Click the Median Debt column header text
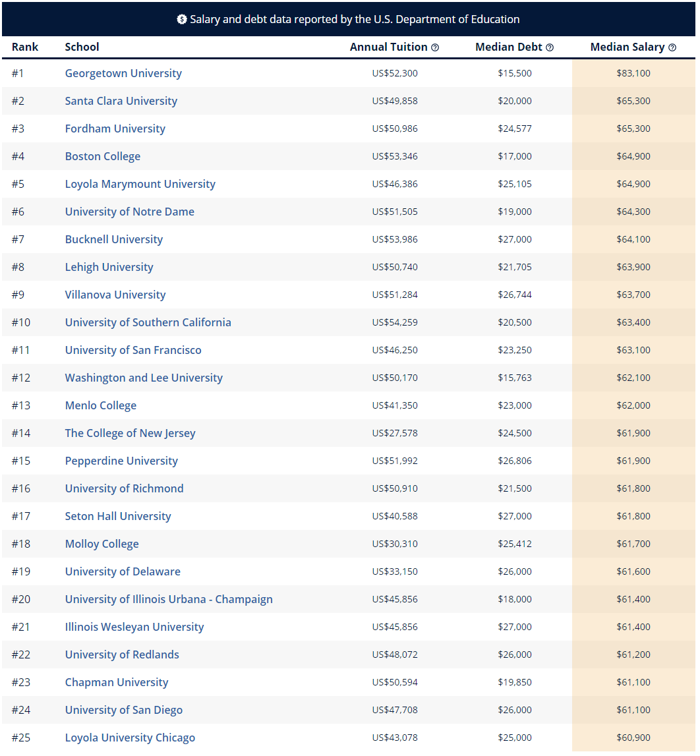 (509, 47)
